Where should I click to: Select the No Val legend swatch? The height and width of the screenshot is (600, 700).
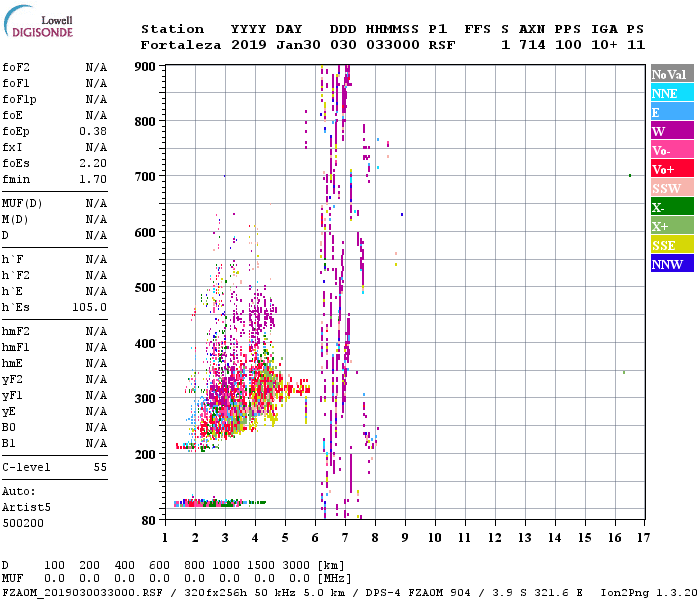[672, 74]
